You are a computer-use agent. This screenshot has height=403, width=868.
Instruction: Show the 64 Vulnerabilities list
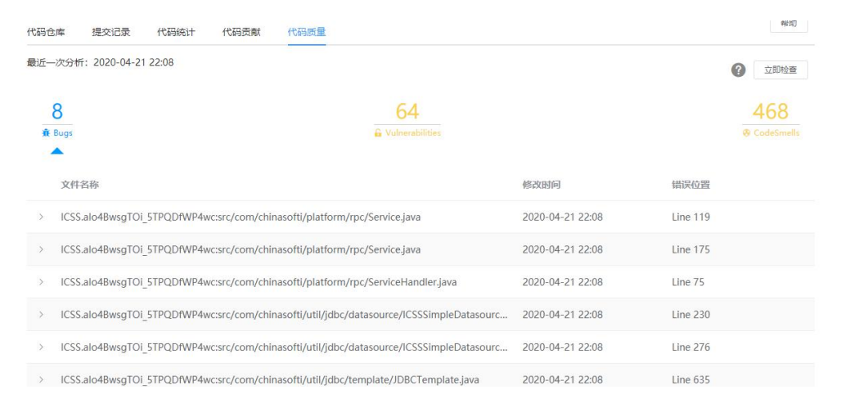407,119
